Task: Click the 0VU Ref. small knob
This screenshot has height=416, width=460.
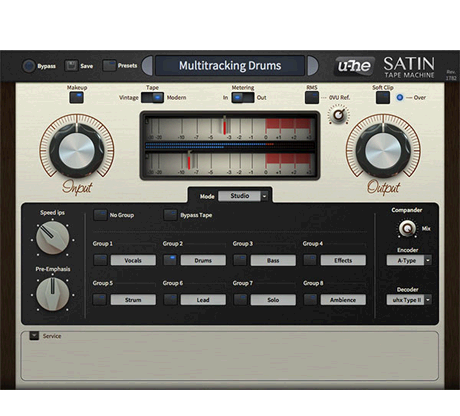Action: click(x=338, y=115)
